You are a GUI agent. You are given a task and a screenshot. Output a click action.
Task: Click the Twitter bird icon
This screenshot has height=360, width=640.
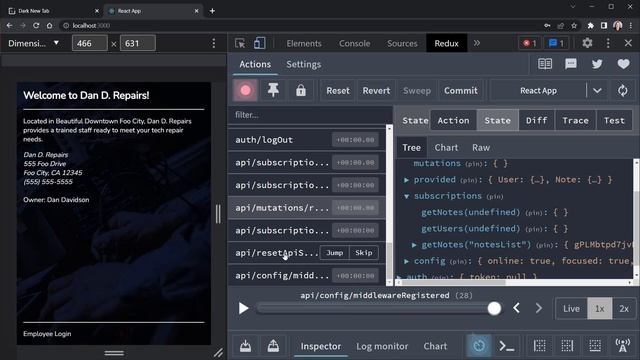597,64
